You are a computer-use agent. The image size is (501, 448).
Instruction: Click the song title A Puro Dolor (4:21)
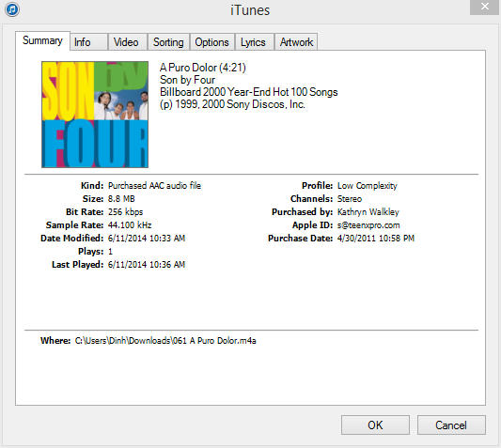[x=203, y=68]
